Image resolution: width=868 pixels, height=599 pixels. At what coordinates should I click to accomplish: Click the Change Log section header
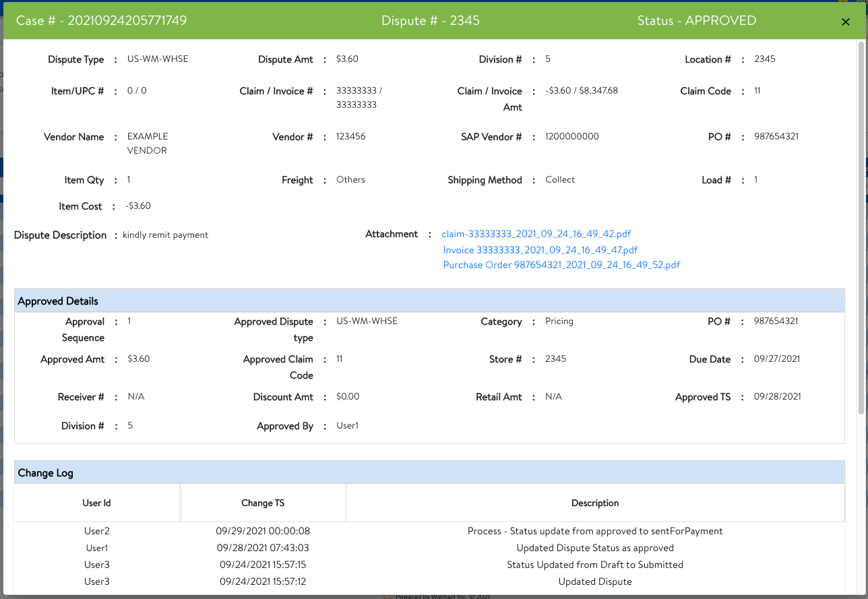click(45, 472)
